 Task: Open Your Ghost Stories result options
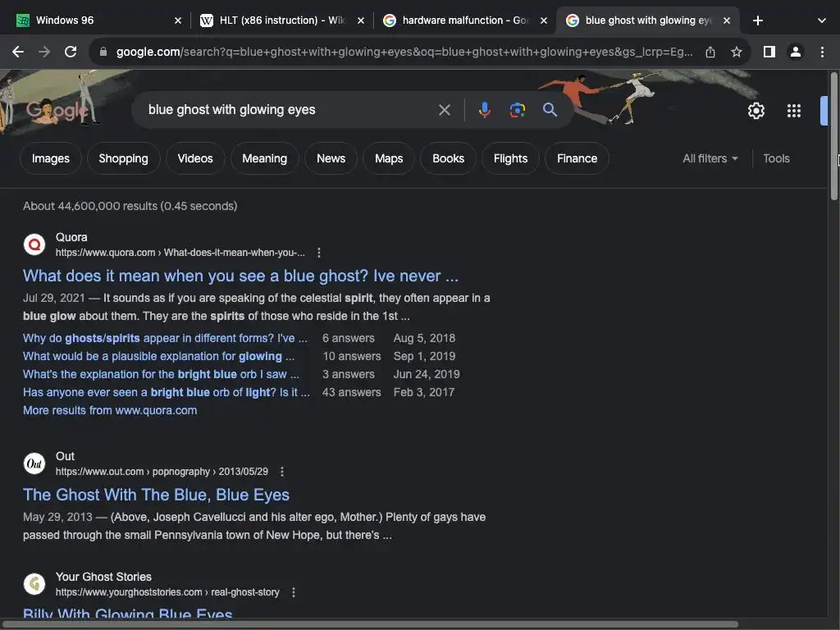pyautogui.click(x=293, y=592)
